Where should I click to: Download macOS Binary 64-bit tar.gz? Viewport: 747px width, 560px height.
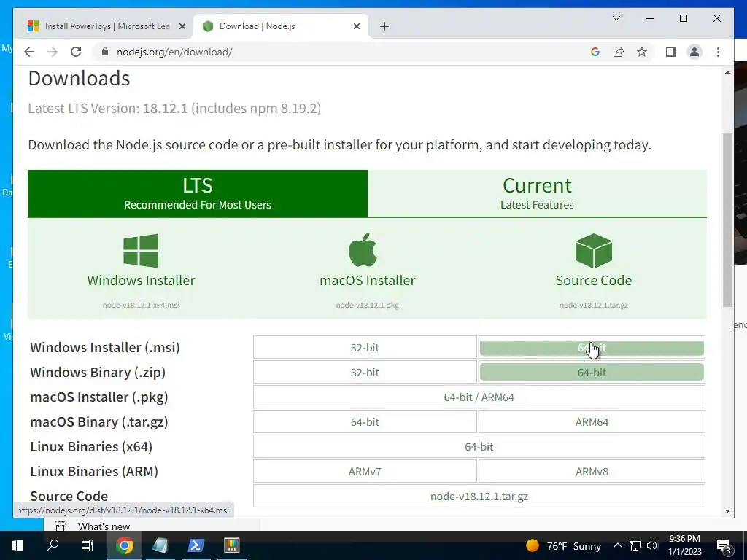(x=365, y=422)
